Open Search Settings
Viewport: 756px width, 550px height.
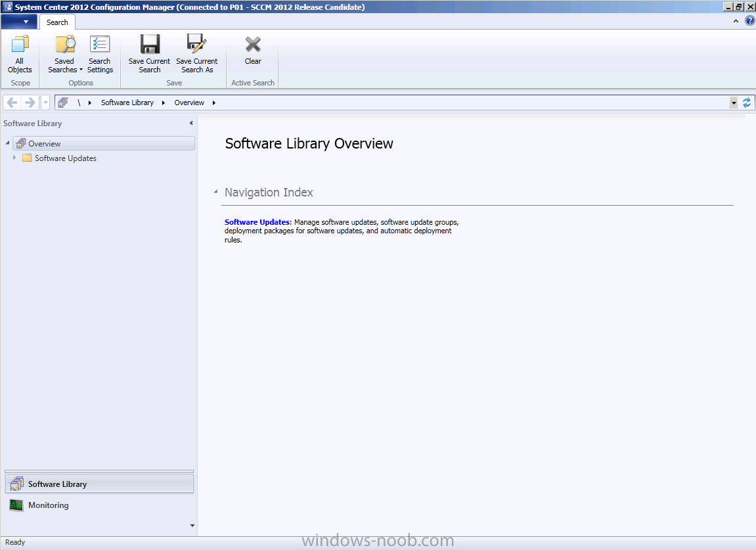(x=100, y=53)
